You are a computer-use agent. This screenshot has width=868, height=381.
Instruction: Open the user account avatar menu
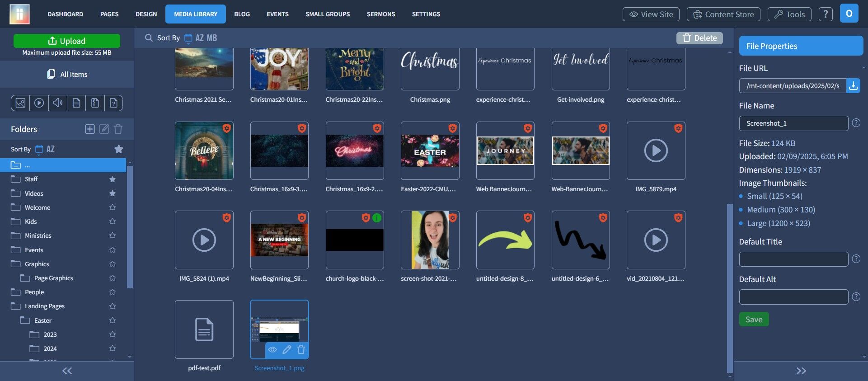[x=849, y=14]
